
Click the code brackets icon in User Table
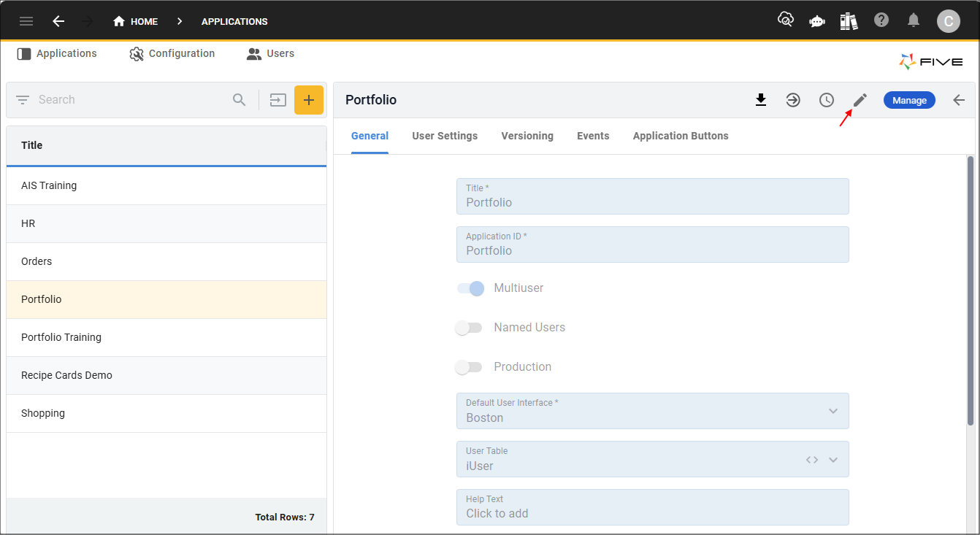pos(812,460)
